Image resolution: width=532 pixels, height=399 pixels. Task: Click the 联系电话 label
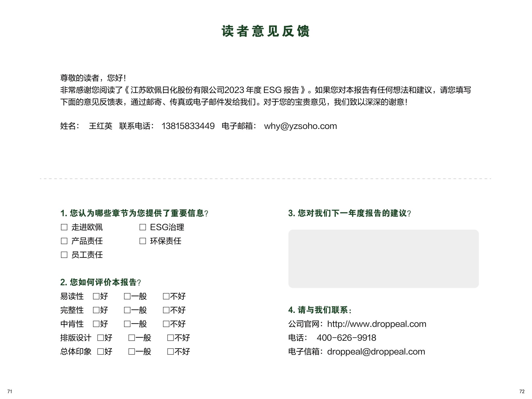(x=136, y=126)
